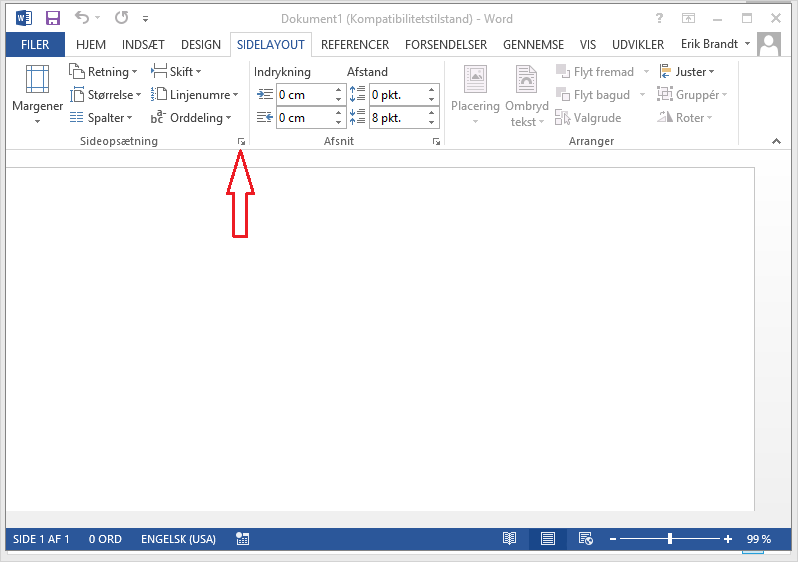This screenshot has height=562, width=798.
Task: Open the Skift breaks menu
Action: click(x=176, y=72)
